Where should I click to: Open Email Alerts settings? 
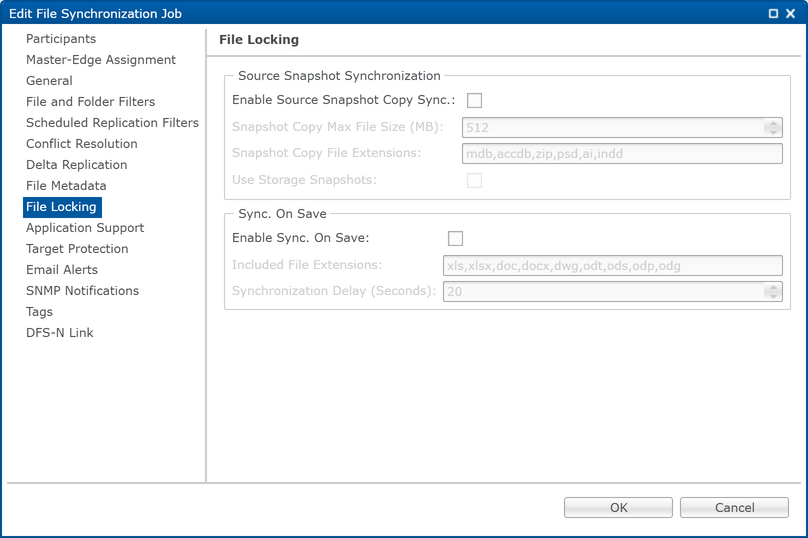pos(62,270)
